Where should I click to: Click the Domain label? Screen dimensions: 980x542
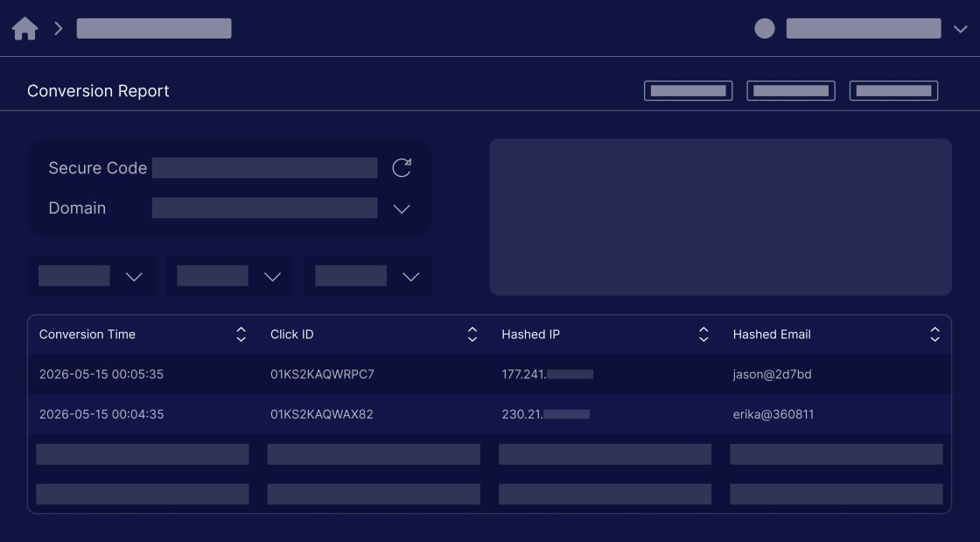click(x=77, y=208)
